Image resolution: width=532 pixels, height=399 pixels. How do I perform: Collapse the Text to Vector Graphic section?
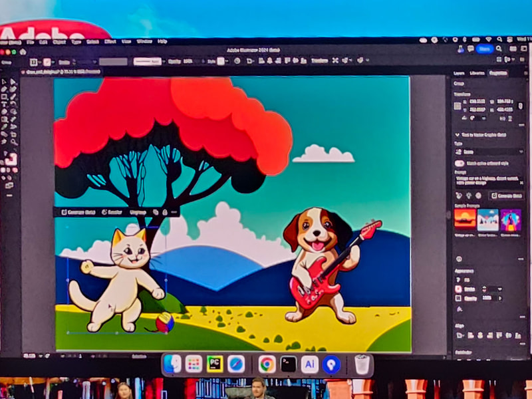point(457,135)
